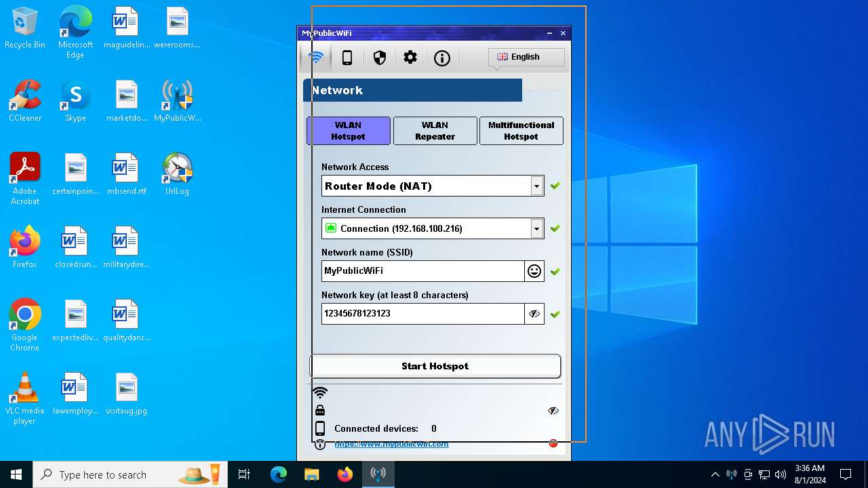The image size is (868, 488).
Task: Select the wererooms... image file
Action: click(x=178, y=28)
